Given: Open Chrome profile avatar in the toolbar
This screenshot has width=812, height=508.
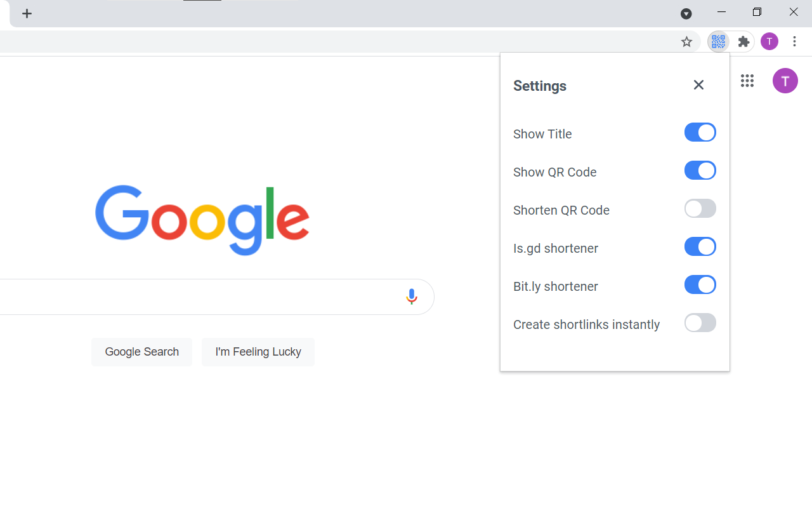Looking at the screenshot, I should [769, 42].
